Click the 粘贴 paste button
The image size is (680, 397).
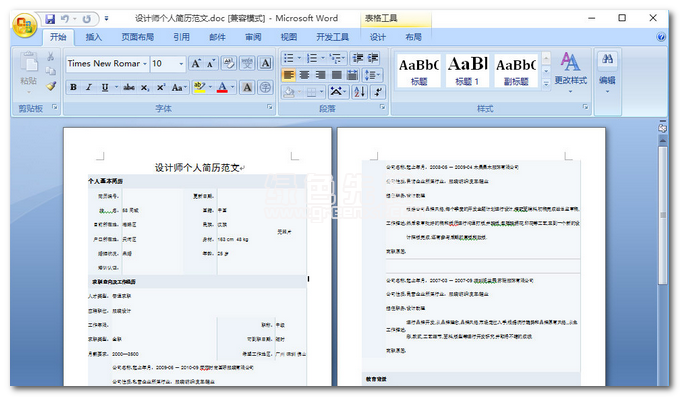click(x=29, y=71)
